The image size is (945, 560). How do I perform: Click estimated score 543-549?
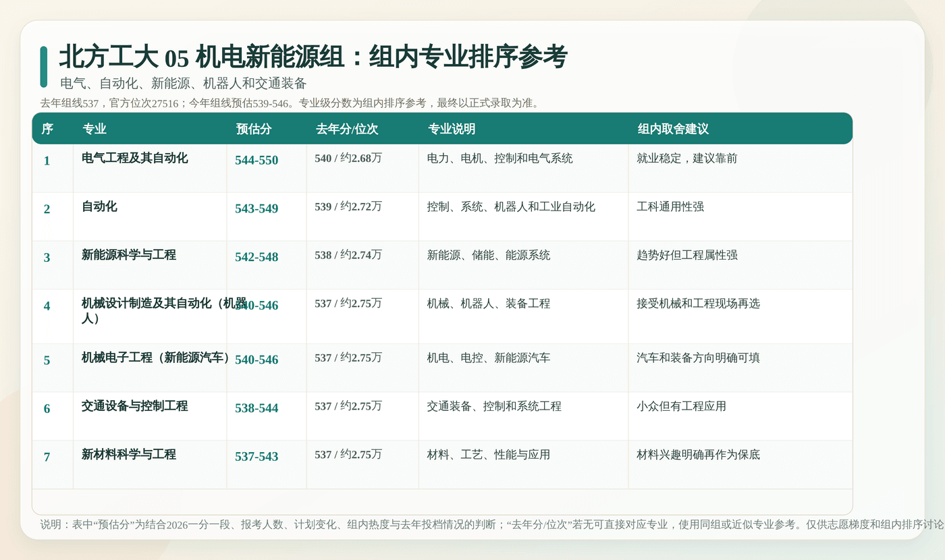coord(256,208)
